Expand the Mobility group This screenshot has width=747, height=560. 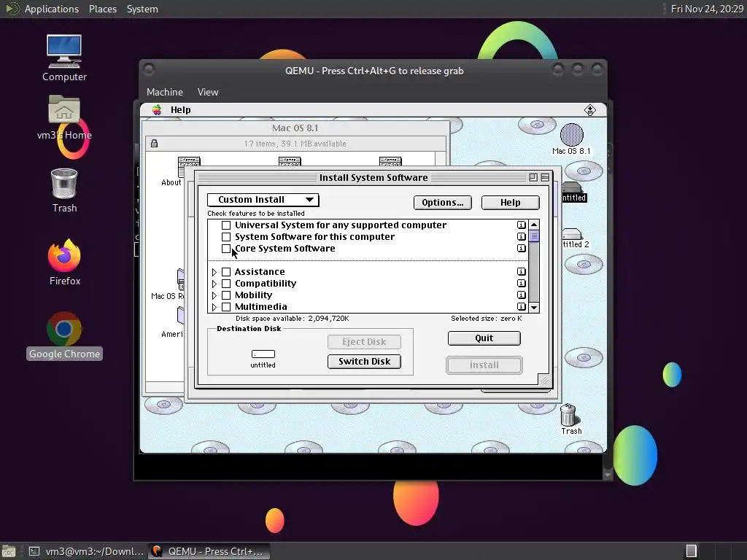tap(214, 295)
